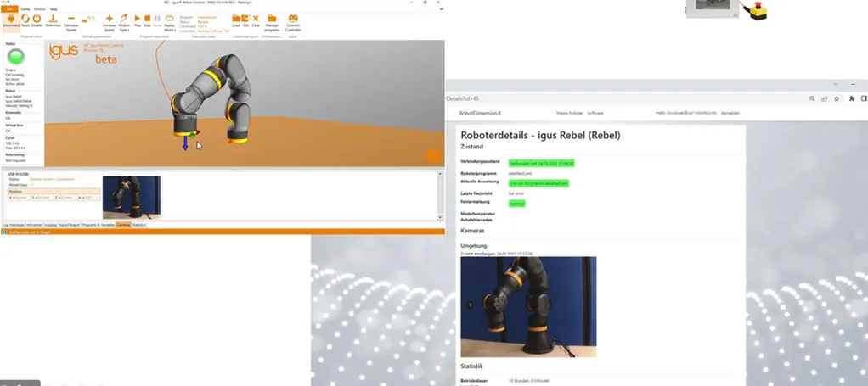Click the USB camera thumbnail image

(132, 198)
